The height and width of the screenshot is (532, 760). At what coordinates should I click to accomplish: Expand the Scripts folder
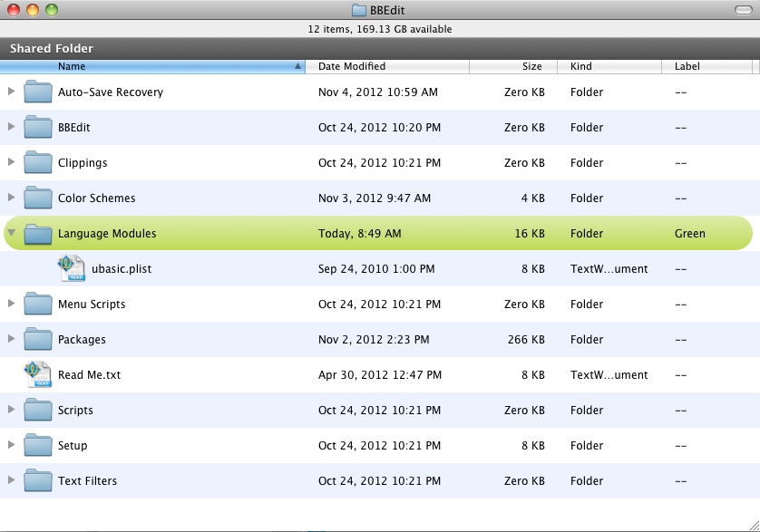point(11,410)
